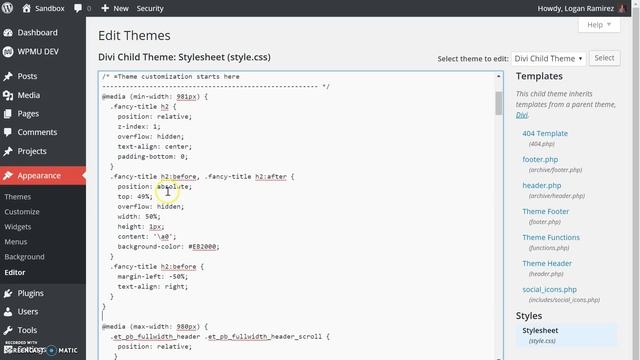Open Themes submenu item
Viewport: 640px width, 360px height.
point(18,197)
